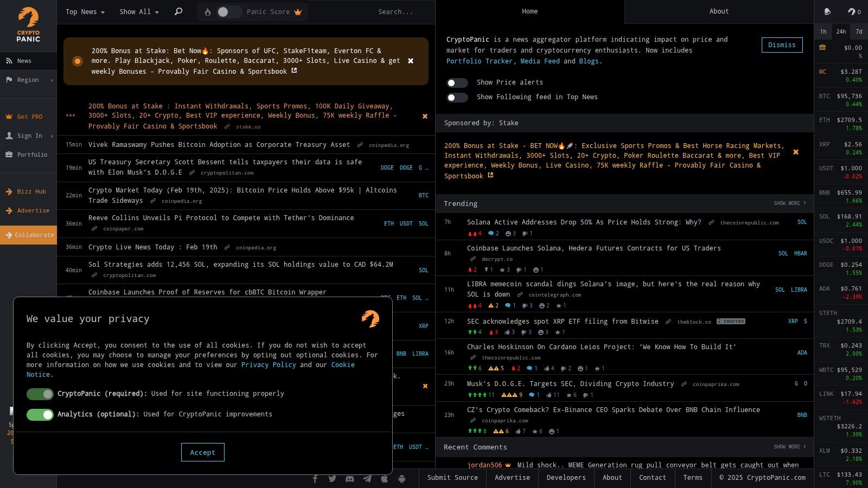The width and height of the screenshot is (868, 488).
Task: Open the Telegram icon in footer
Action: click(367, 478)
